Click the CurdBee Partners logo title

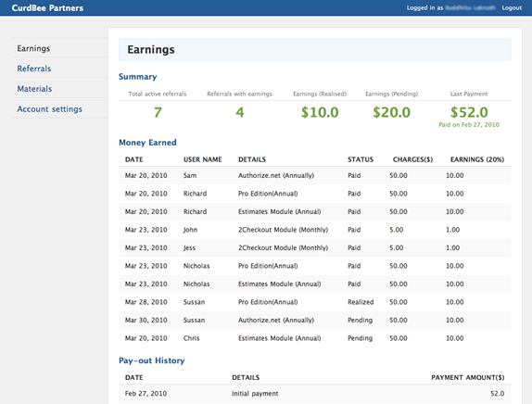pyautogui.click(x=47, y=7)
